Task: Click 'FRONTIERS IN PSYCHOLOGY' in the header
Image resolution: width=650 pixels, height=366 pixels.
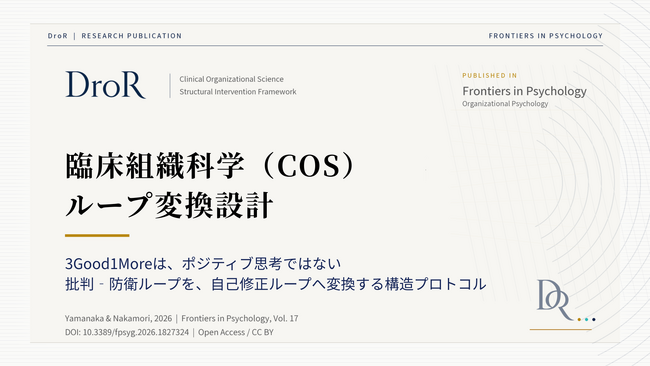Action: 546,36
